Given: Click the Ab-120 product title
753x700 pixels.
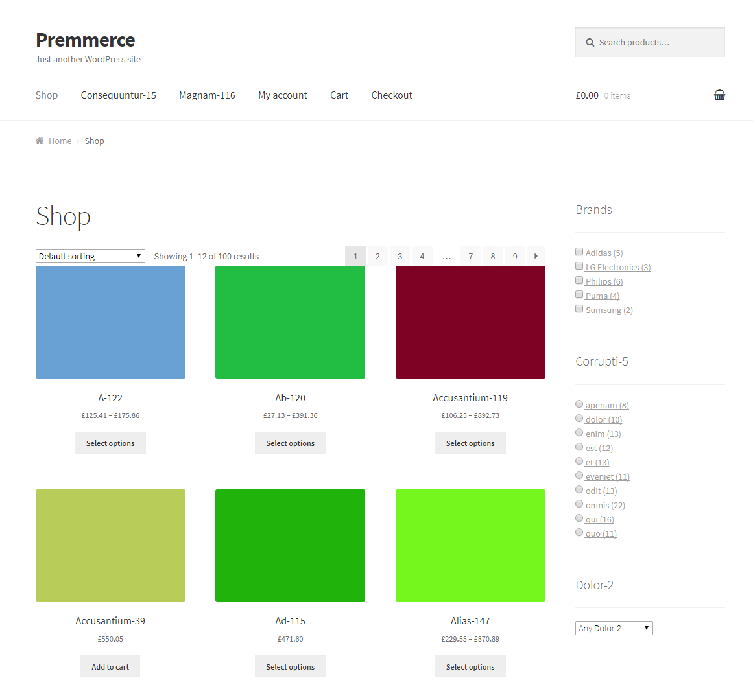Looking at the screenshot, I should pos(290,398).
